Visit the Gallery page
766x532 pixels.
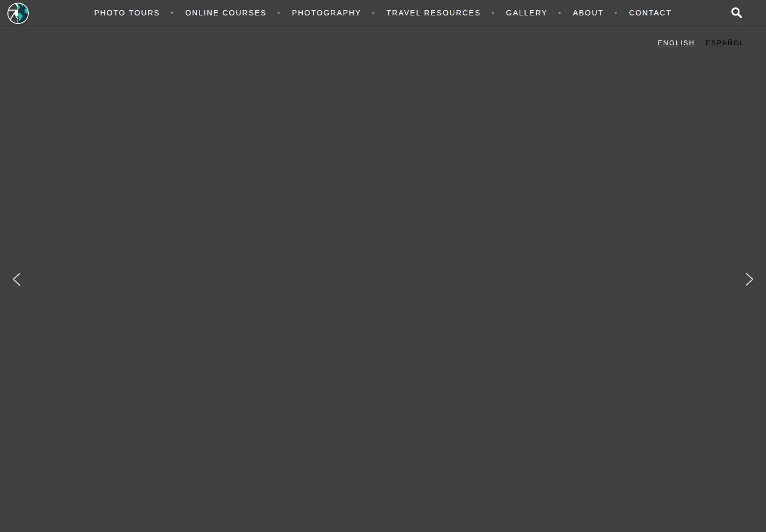pyautogui.click(x=527, y=13)
